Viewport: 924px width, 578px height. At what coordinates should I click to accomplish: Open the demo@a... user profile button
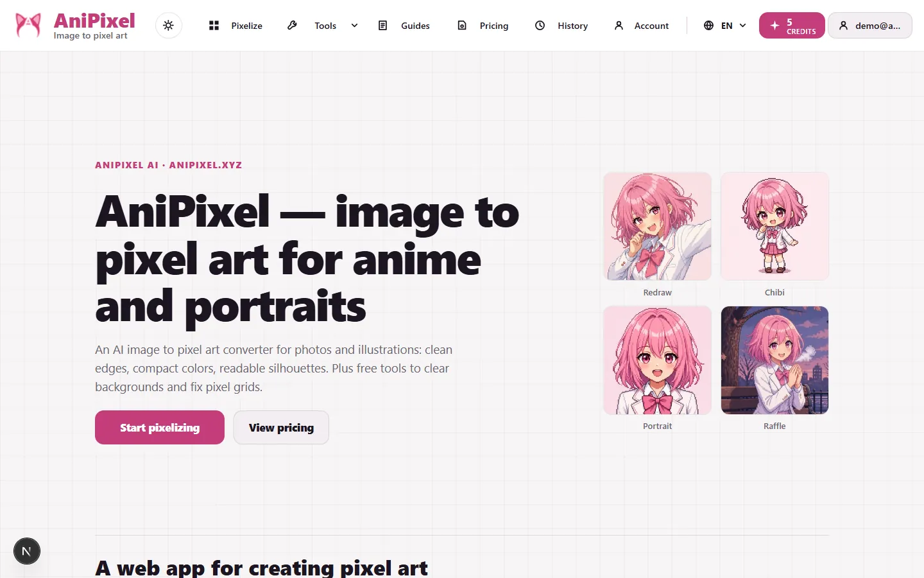click(870, 26)
